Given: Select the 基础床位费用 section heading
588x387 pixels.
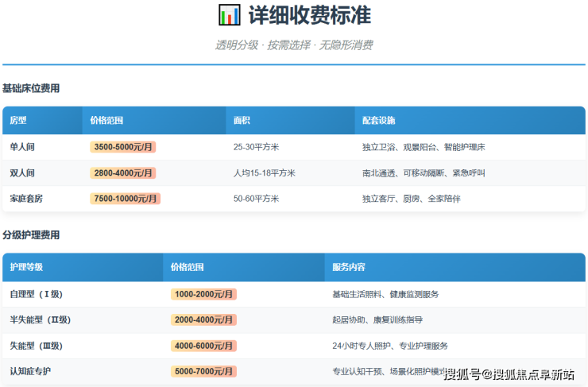Looking at the screenshot, I should [x=31, y=88].
